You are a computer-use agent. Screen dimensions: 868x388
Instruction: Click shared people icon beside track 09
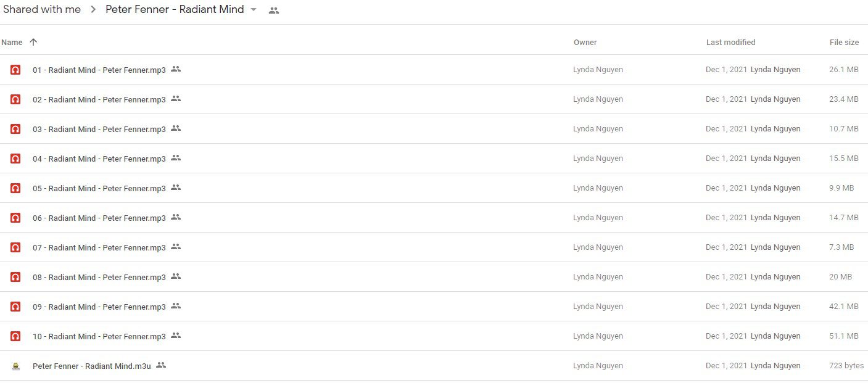176,306
